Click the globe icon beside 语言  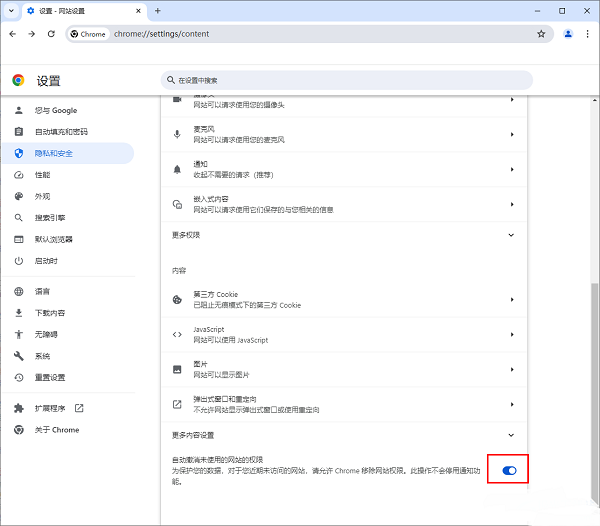click(x=19, y=291)
